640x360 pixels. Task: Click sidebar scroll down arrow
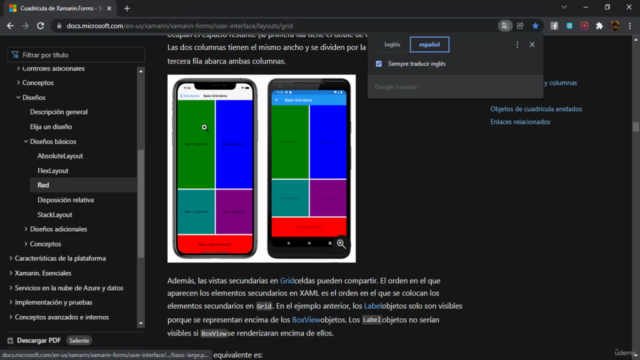[141, 324]
